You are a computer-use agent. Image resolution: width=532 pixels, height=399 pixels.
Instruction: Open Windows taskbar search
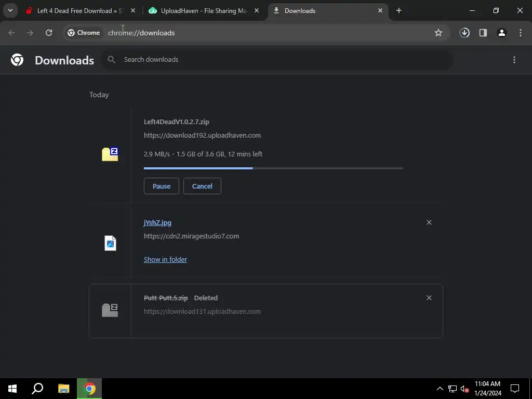(x=37, y=389)
